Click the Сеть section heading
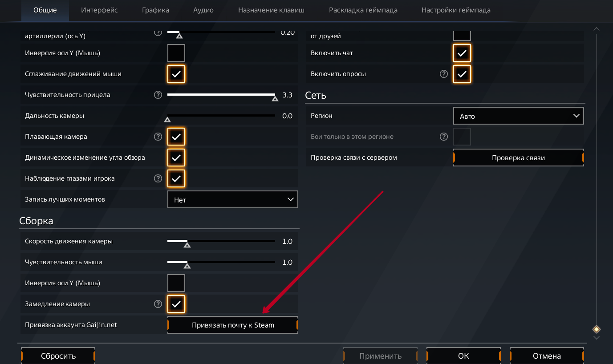The image size is (613, 364). point(316,95)
